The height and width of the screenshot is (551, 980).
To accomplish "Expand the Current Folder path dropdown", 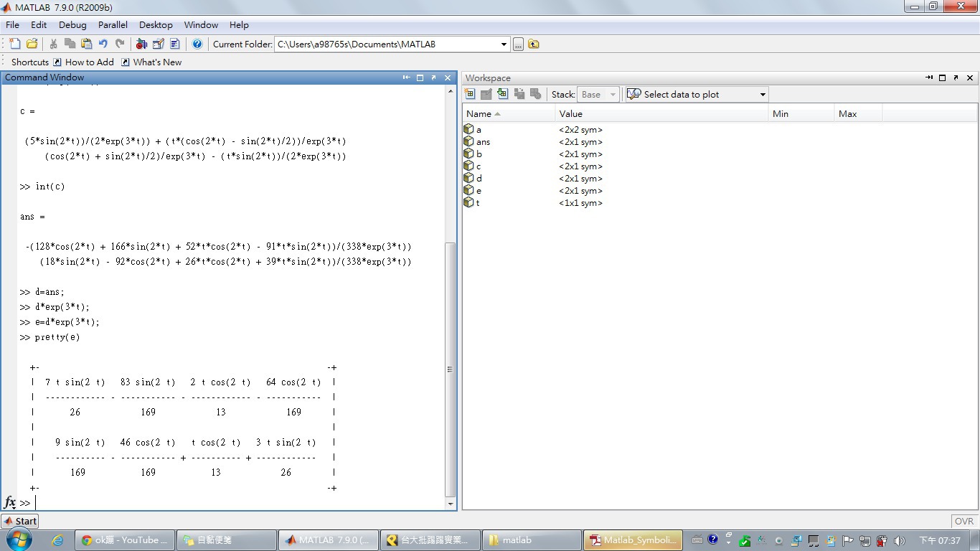I will coord(504,44).
